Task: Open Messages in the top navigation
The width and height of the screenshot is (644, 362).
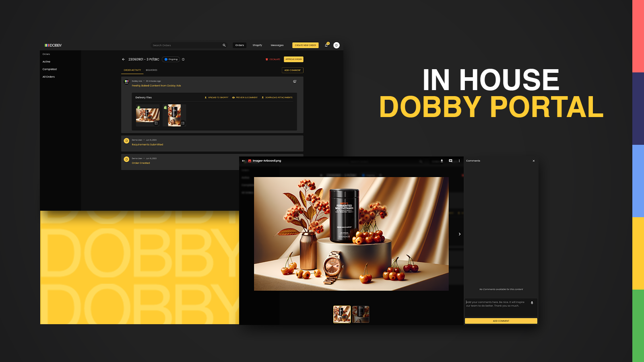Action: [x=277, y=45]
